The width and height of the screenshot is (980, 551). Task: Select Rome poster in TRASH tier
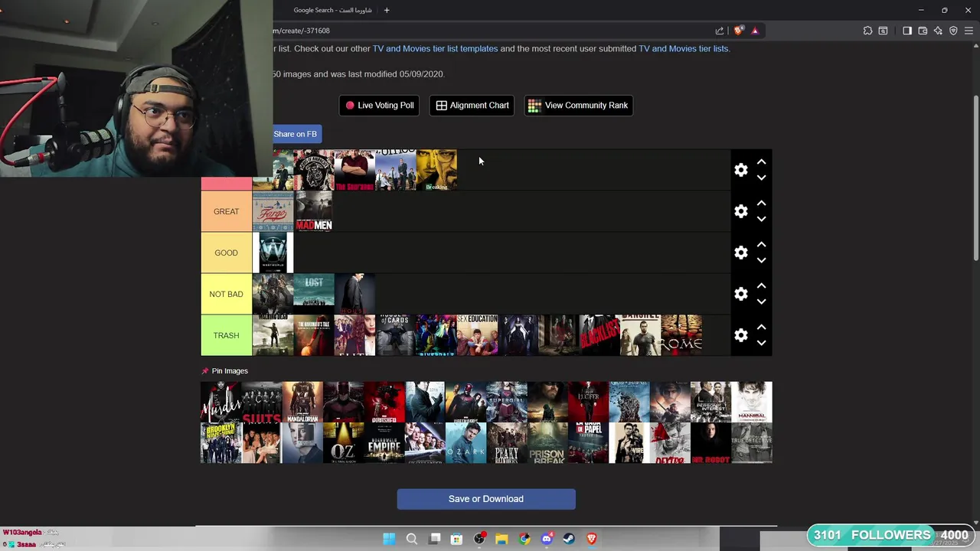681,335
